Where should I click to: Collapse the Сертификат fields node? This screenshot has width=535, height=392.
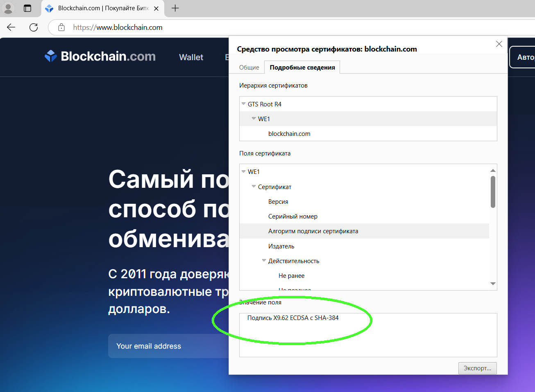pos(254,186)
